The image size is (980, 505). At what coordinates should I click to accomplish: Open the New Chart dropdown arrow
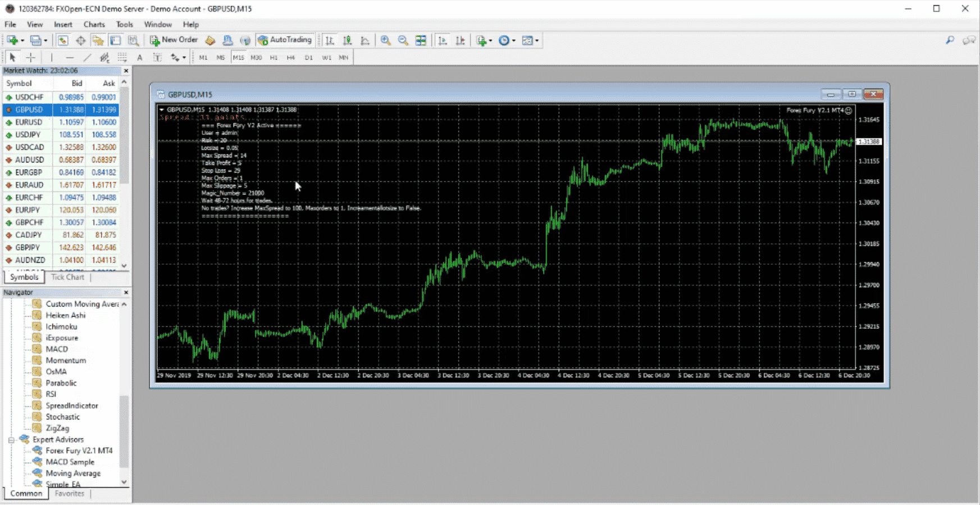click(x=22, y=40)
